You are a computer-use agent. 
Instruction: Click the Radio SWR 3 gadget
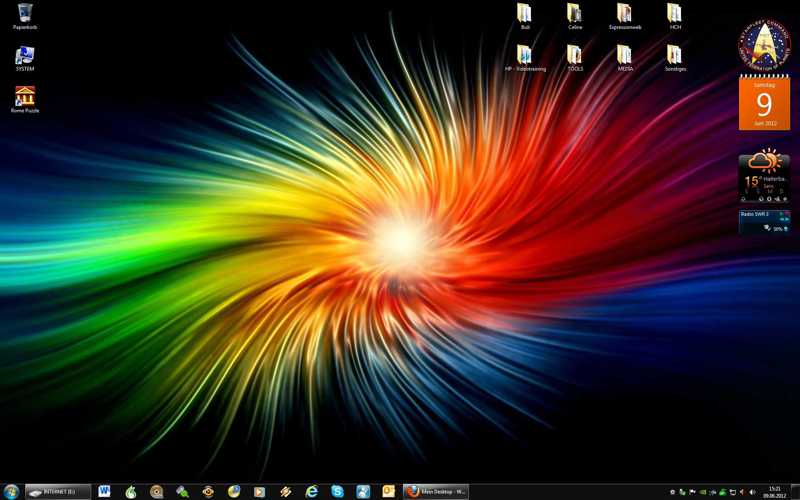[x=764, y=221]
